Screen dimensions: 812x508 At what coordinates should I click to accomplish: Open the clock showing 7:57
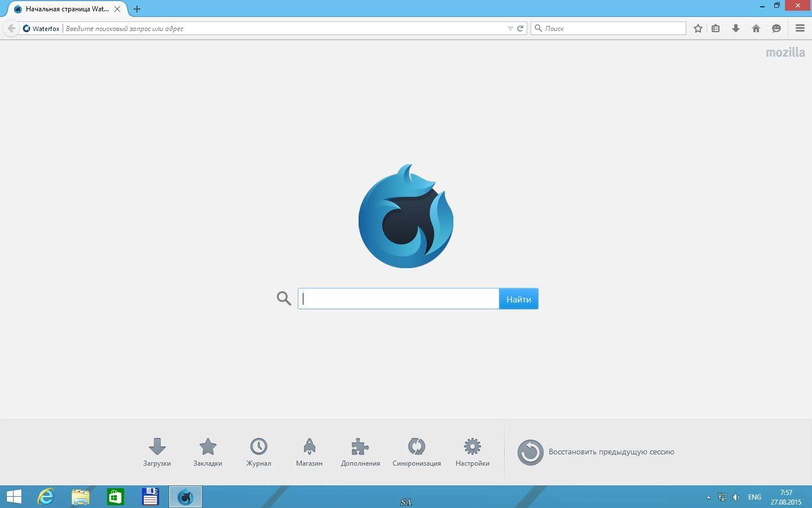pos(786,497)
